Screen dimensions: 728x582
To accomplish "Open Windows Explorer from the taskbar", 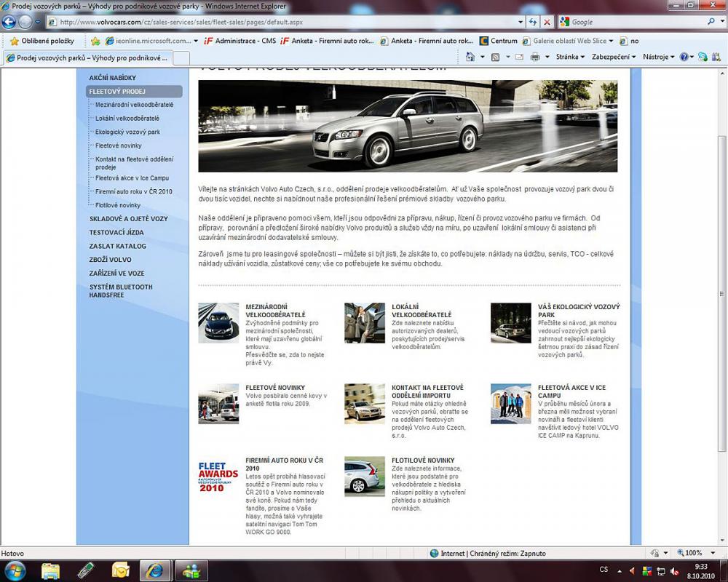I will click(51, 570).
